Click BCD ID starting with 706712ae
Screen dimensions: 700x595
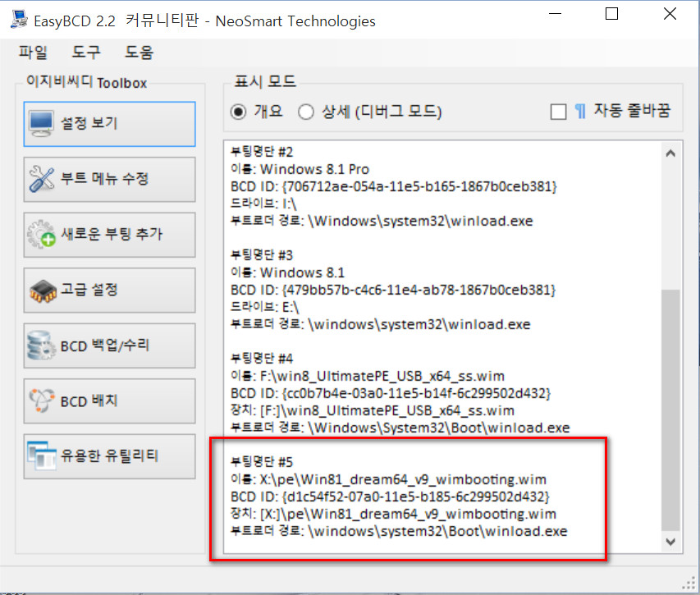[x=394, y=186]
